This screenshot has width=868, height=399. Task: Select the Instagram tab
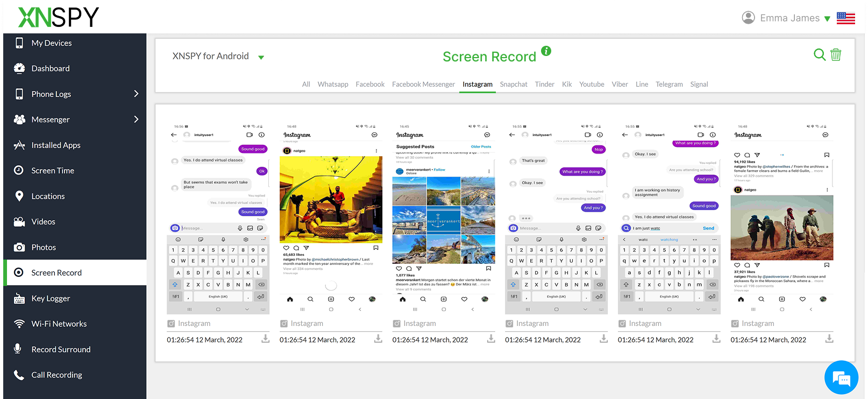coord(478,85)
